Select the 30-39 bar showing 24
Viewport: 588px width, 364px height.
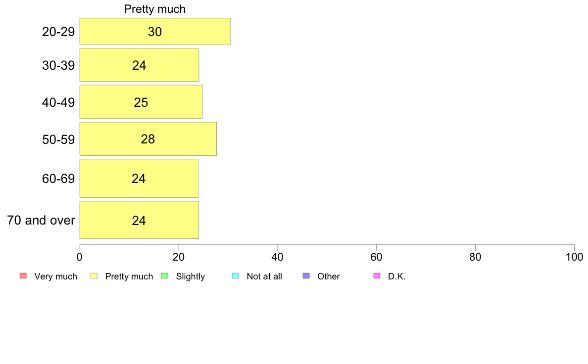tap(139, 65)
